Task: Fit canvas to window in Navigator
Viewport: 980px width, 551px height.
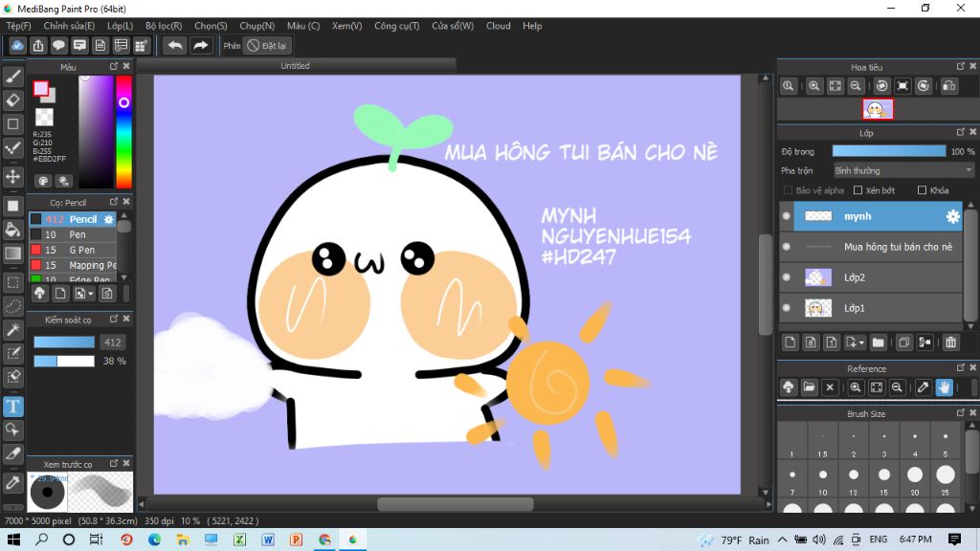Action: click(x=835, y=86)
